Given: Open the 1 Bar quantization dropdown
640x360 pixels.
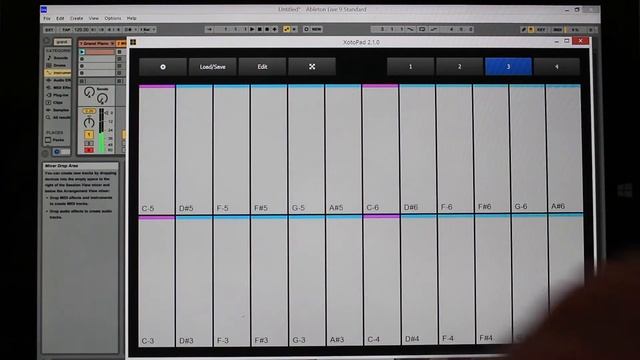Looking at the screenshot, I should click(x=147, y=30).
